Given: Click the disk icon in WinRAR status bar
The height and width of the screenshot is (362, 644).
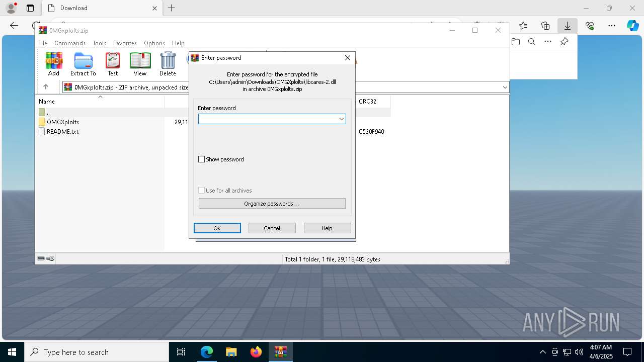Looking at the screenshot, I should (41, 259).
